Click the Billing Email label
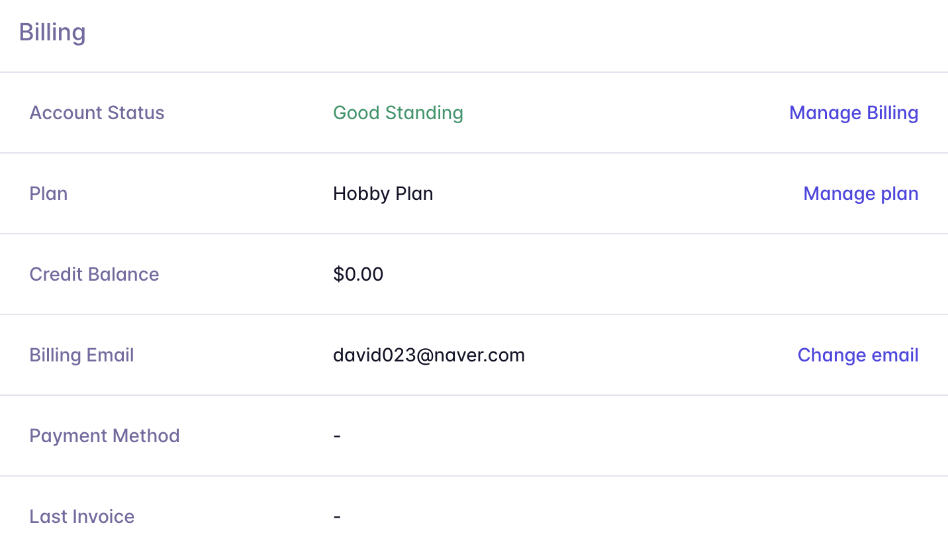The image size is (948, 560). tap(81, 355)
